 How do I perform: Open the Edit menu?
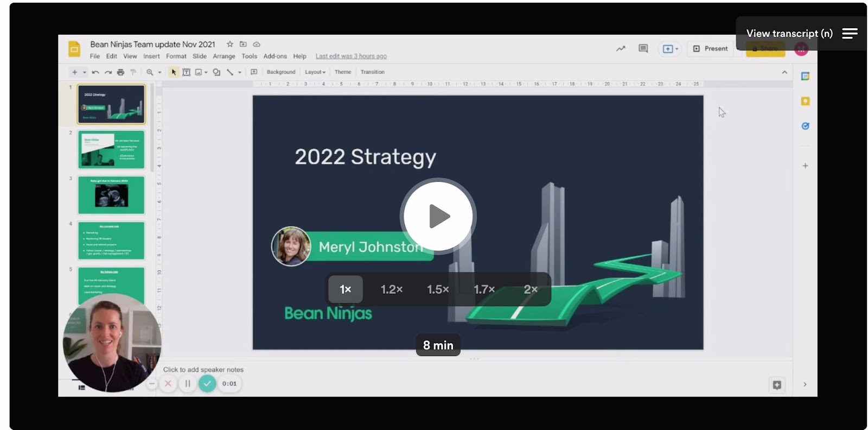point(112,56)
